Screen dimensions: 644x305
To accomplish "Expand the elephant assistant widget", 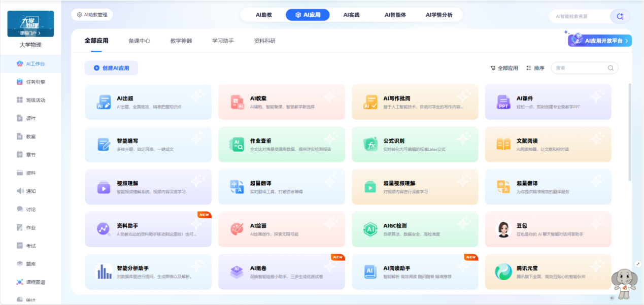I will click(638, 264).
